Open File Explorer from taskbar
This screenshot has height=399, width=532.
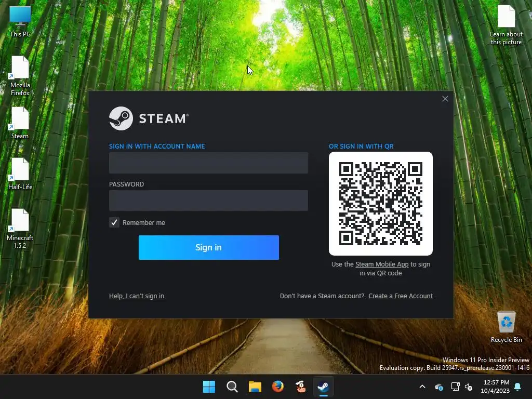pyautogui.click(x=255, y=387)
